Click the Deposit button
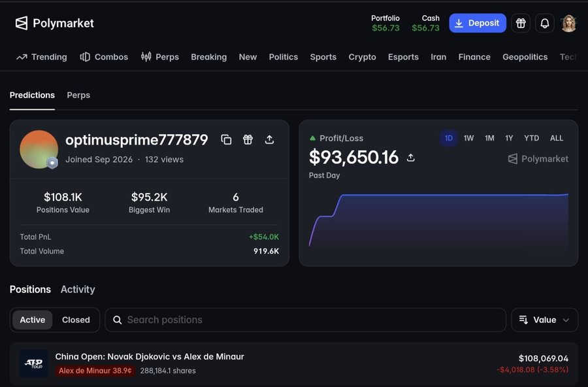This screenshot has width=588, height=387. coord(478,24)
